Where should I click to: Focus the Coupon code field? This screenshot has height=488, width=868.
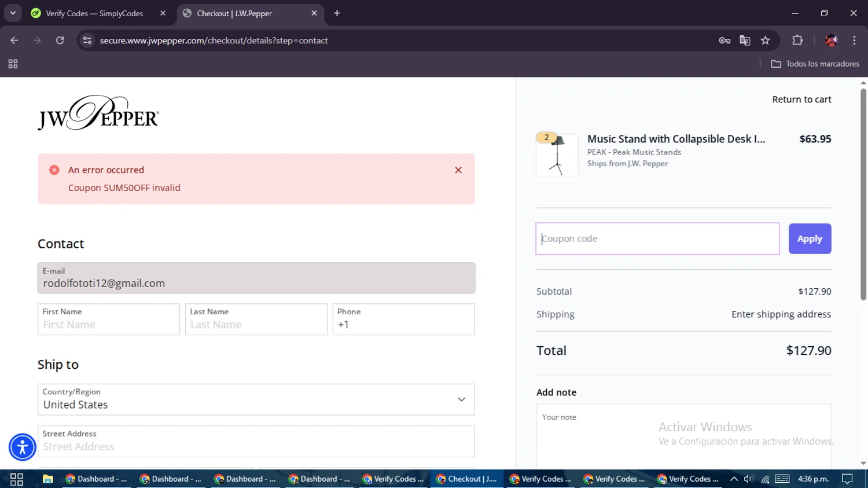[x=657, y=239]
